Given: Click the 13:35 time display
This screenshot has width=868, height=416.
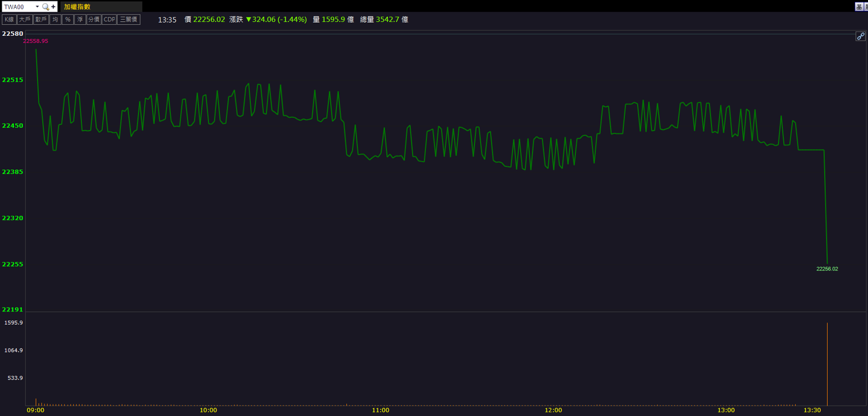Looking at the screenshot, I should pos(167,20).
